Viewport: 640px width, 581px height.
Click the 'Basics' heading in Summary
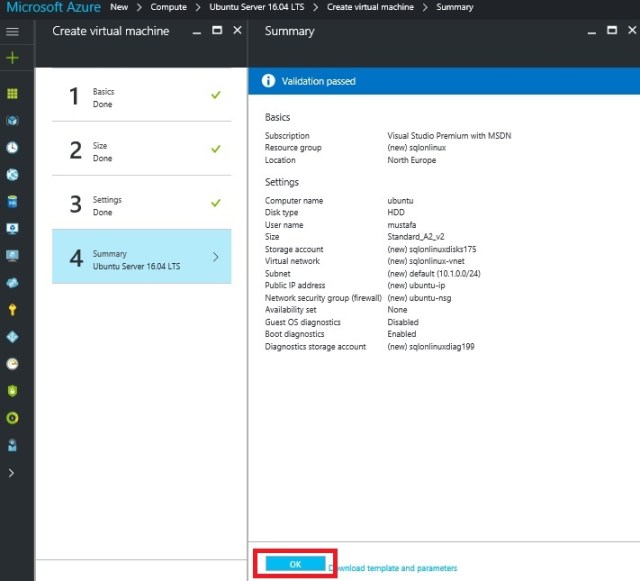click(x=278, y=117)
